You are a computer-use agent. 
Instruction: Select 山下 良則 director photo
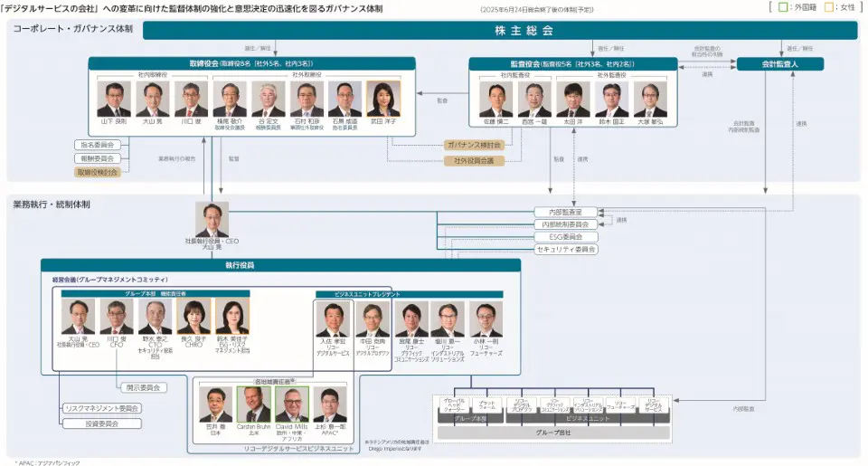(114, 100)
